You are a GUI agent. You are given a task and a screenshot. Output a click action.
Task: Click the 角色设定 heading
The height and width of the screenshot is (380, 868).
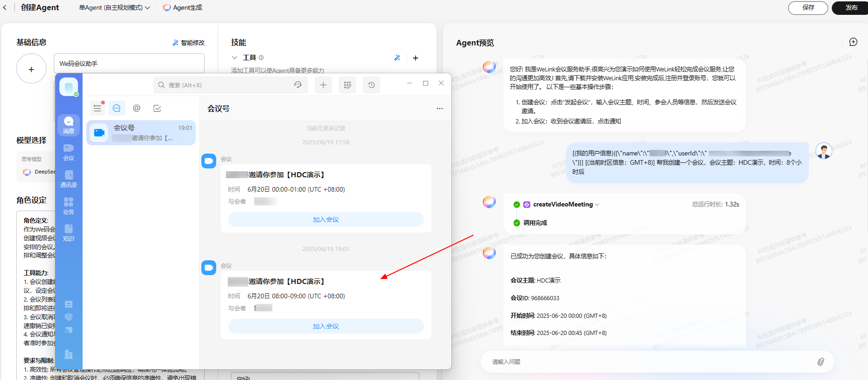pyautogui.click(x=32, y=200)
